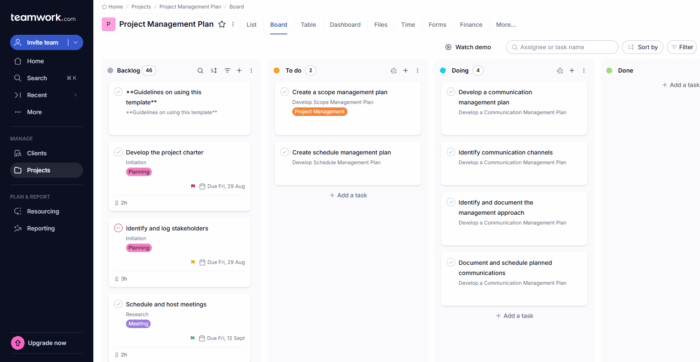
Task: Click the red priority flag on project charter card
Action: click(x=193, y=186)
